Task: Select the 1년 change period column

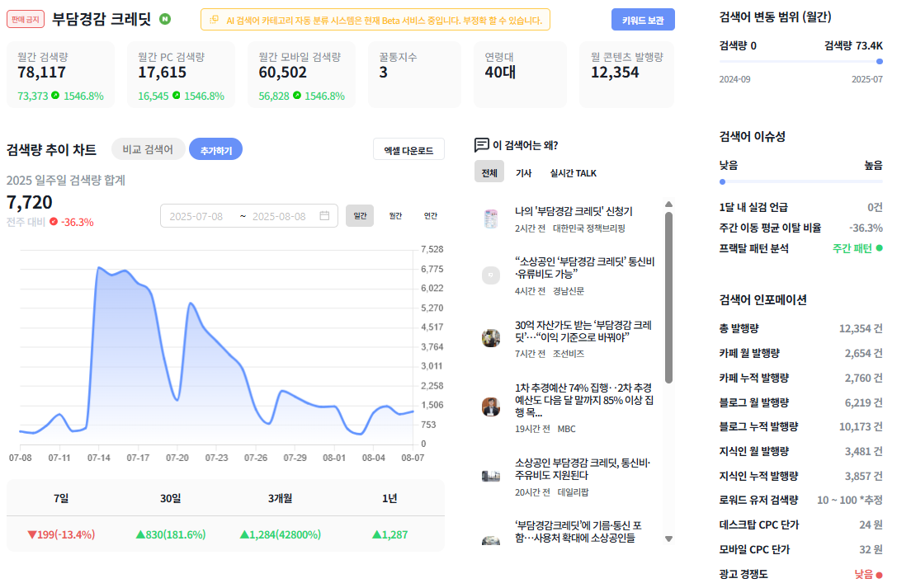Action: (x=389, y=498)
